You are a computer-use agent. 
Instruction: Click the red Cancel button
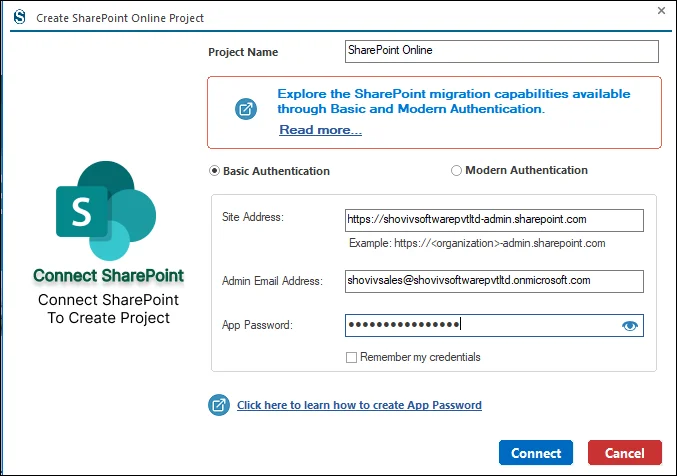[625, 453]
